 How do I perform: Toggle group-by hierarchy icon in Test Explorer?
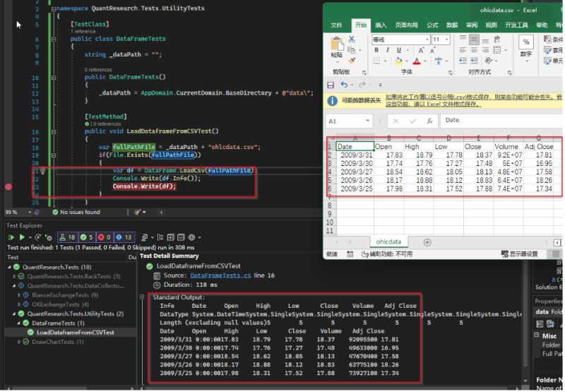(160, 237)
